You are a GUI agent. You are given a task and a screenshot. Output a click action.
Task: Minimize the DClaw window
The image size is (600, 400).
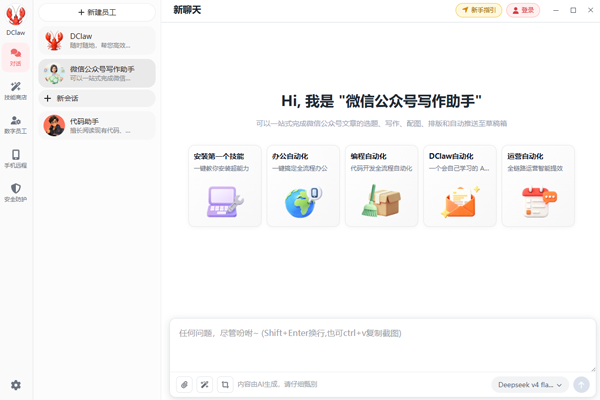(556, 10)
